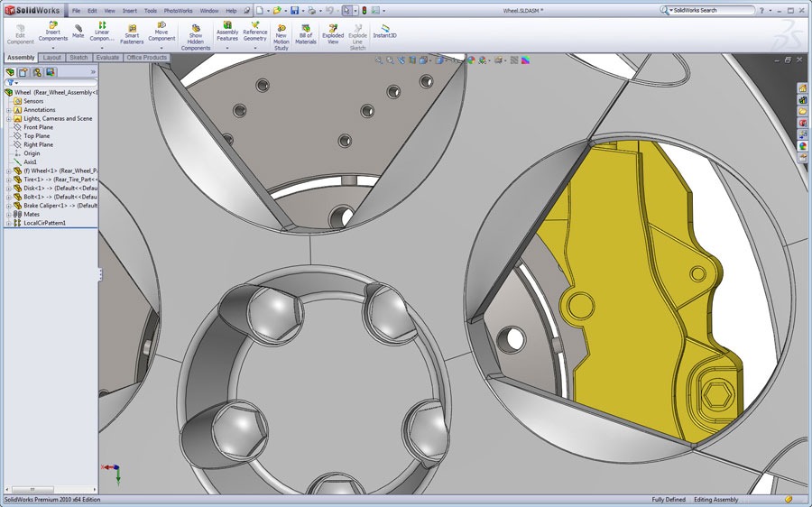Click the Appearances color ball in the task pane
The image size is (812, 507).
tap(803, 145)
